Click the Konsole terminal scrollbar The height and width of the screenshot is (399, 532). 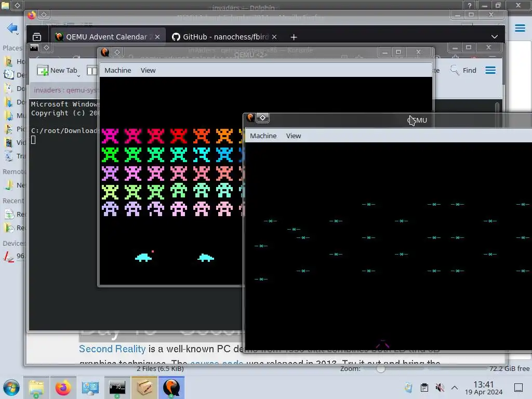pos(497,112)
